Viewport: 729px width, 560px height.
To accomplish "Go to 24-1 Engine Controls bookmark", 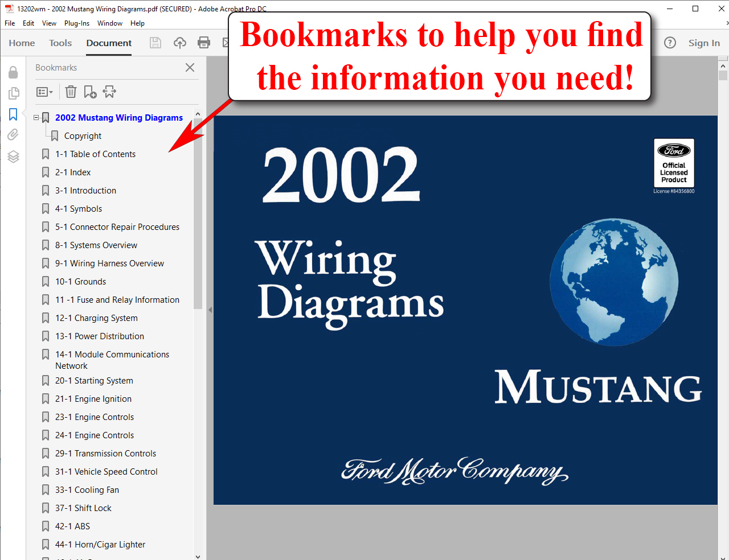I will pos(95,435).
